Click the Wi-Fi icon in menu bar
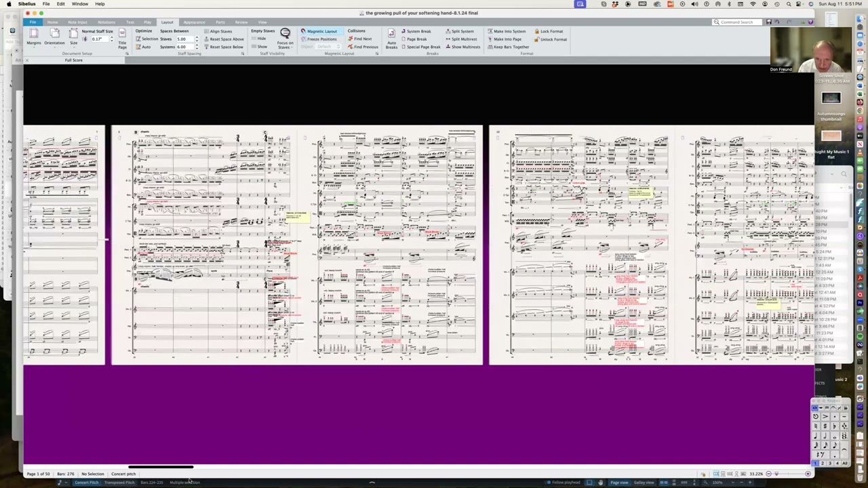The image size is (868, 488). [753, 4]
